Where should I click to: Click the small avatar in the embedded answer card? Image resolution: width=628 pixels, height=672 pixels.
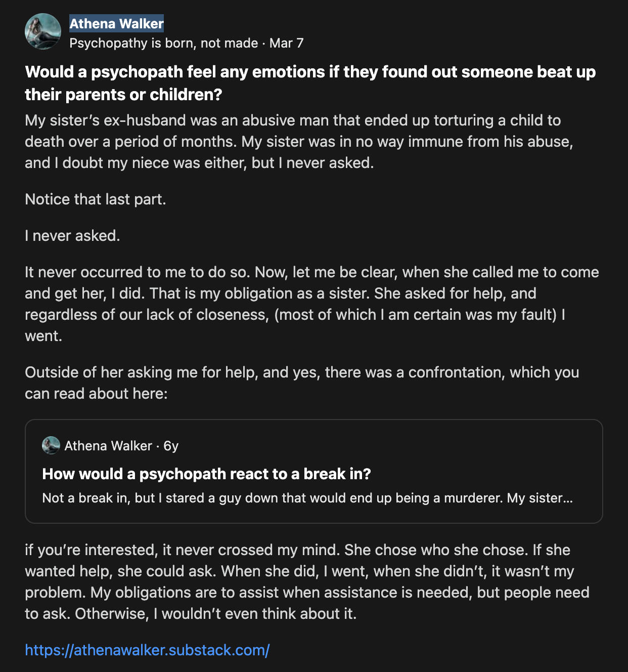point(51,445)
